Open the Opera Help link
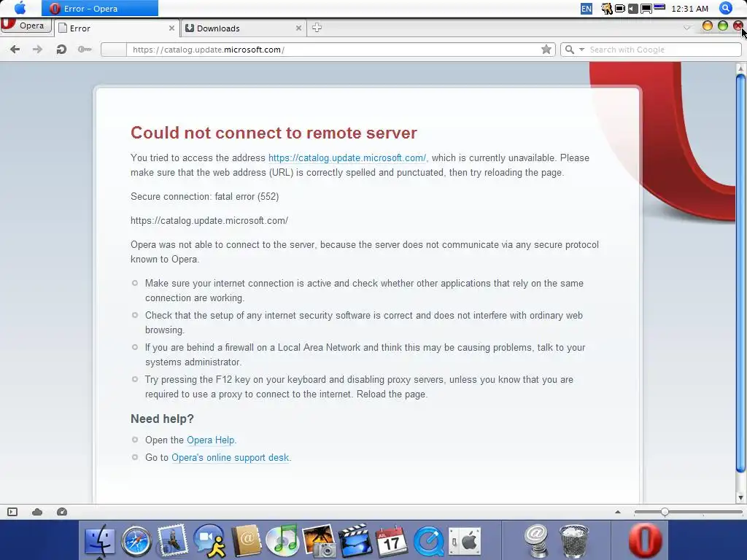The width and height of the screenshot is (747, 560). (211, 440)
